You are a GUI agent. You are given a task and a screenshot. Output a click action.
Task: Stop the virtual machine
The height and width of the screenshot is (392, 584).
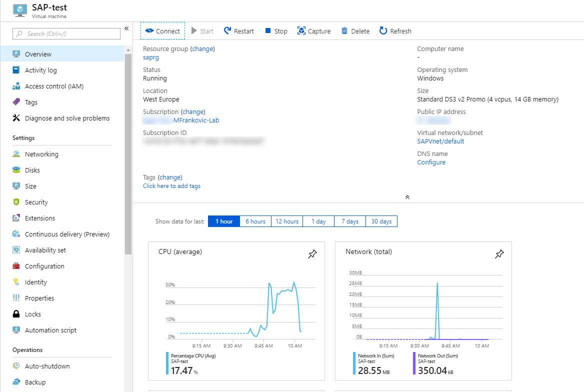(x=276, y=31)
